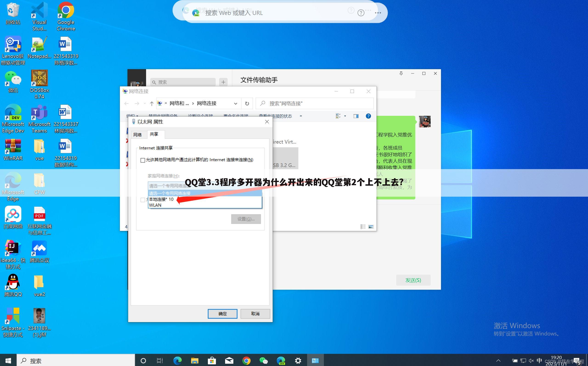This screenshot has width=588, height=366.
Task: Launch Snipaste desktop shortcut
Action: (x=13, y=323)
